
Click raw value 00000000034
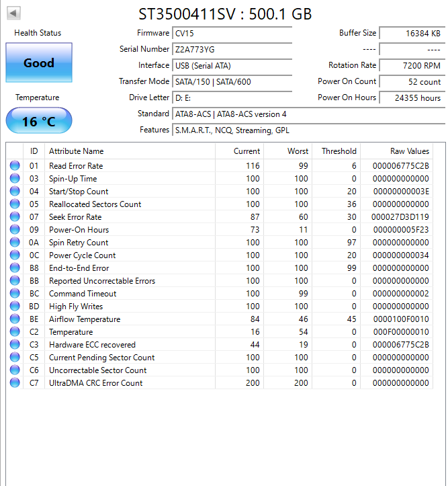[400, 255]
